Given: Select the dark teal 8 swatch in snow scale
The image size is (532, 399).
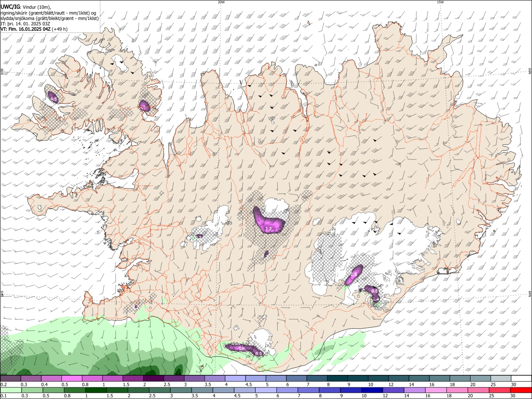Looking at the screenshot, I should [x=337, y=378].
